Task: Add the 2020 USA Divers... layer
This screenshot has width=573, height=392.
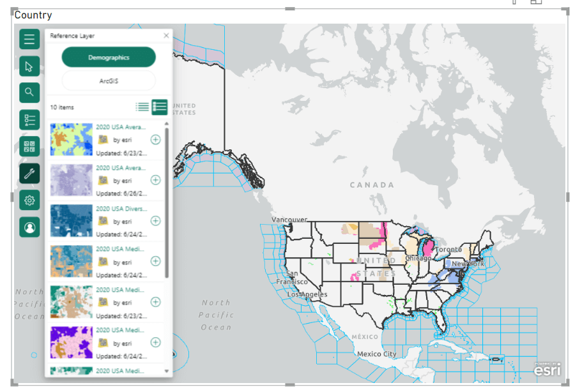Action: coord(155,221)
